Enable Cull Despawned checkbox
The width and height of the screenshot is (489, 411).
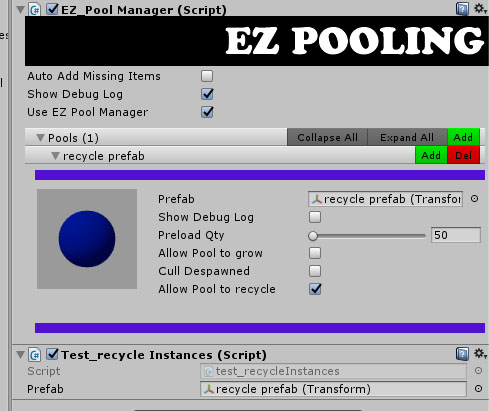pos(315,271)
